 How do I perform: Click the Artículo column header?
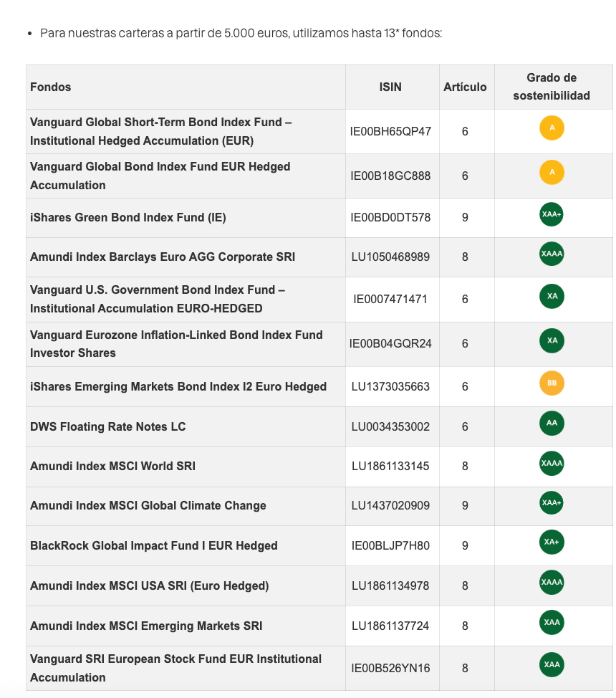tap(465, 87)
